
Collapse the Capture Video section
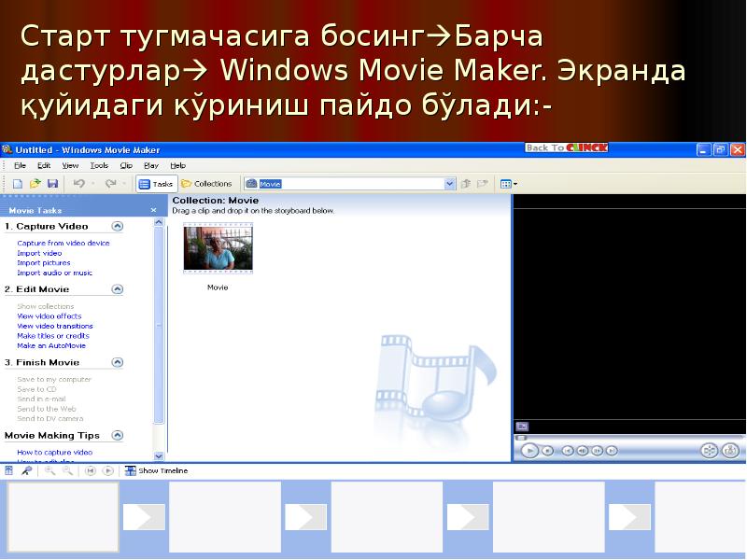point(118,226)
